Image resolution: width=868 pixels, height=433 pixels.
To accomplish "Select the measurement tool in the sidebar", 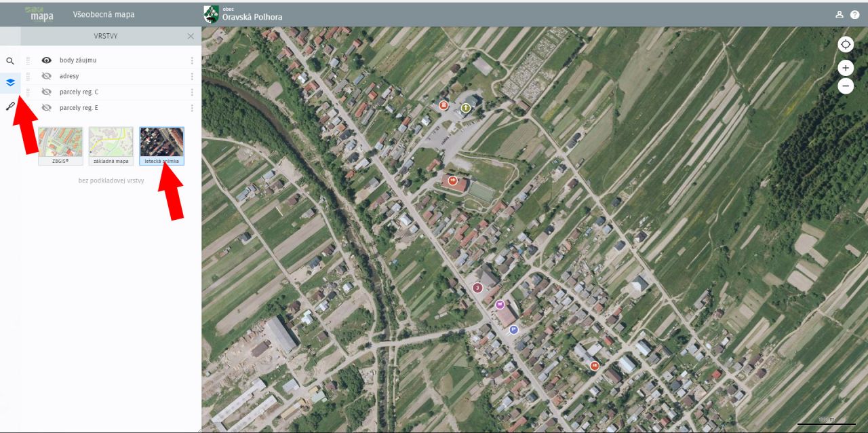I will click(x=10, y=105).
